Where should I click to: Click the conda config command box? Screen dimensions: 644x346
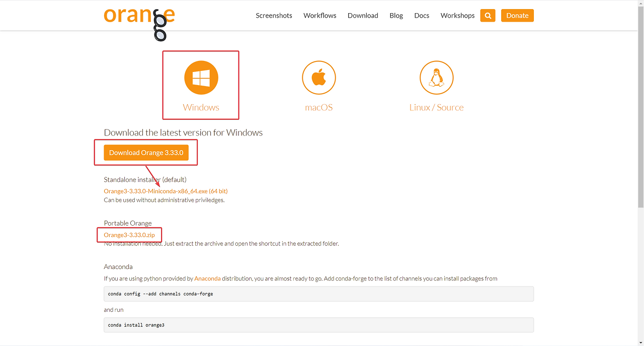pos(319,294)
